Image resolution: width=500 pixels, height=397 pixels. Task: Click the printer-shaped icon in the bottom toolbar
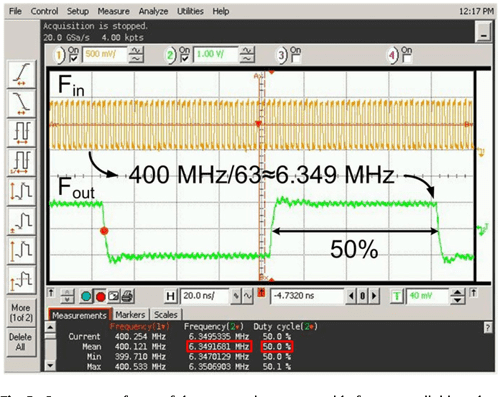click(127, 296)
